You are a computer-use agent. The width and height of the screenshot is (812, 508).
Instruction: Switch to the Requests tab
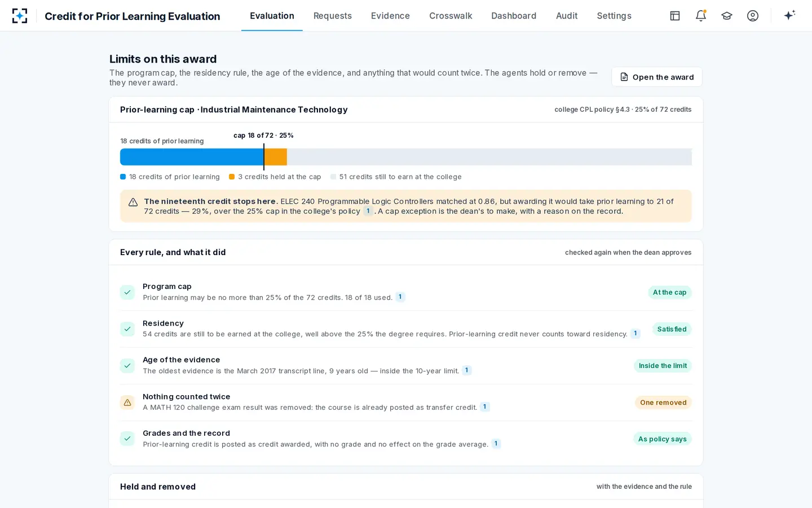[x=333, y=16]
